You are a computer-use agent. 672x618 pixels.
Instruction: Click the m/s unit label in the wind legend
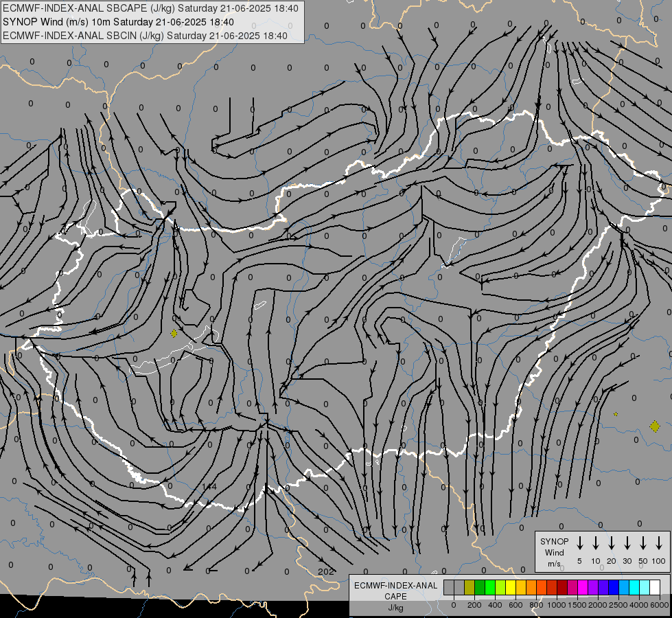(x=554, y=564)
